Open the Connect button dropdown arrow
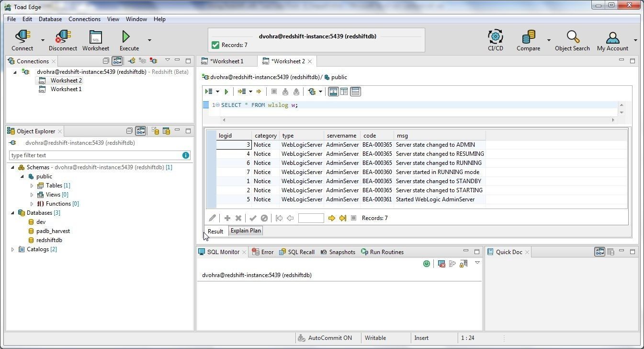644x349 pixels. coord(43,40)
